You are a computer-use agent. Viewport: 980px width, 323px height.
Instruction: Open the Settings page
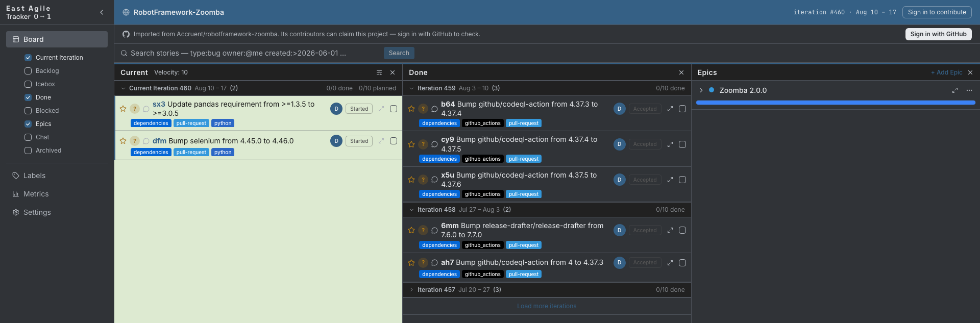(x=57, y=212)
